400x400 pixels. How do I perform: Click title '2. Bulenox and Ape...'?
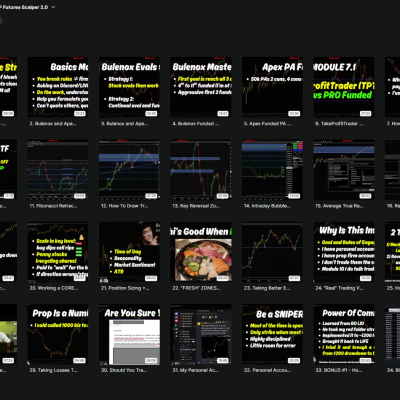(x=53, y=124)
